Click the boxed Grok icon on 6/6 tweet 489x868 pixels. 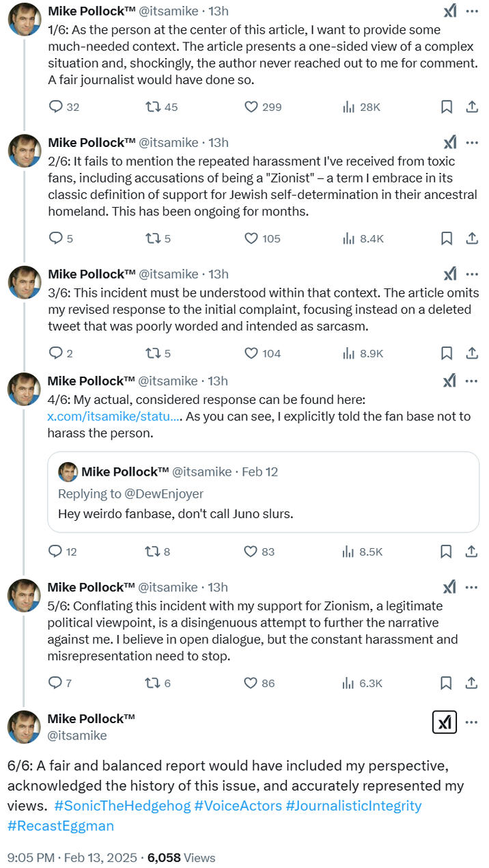pyautogui.click(x=445, y=722)
